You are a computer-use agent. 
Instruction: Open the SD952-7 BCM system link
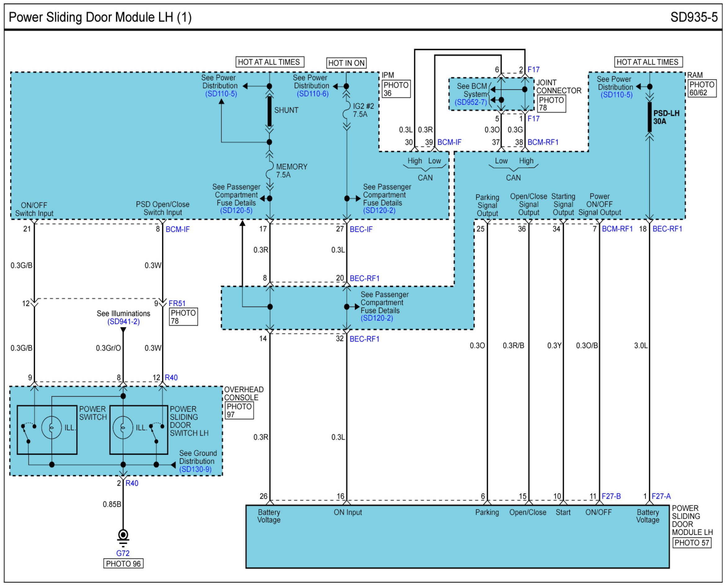click(470, 102)
